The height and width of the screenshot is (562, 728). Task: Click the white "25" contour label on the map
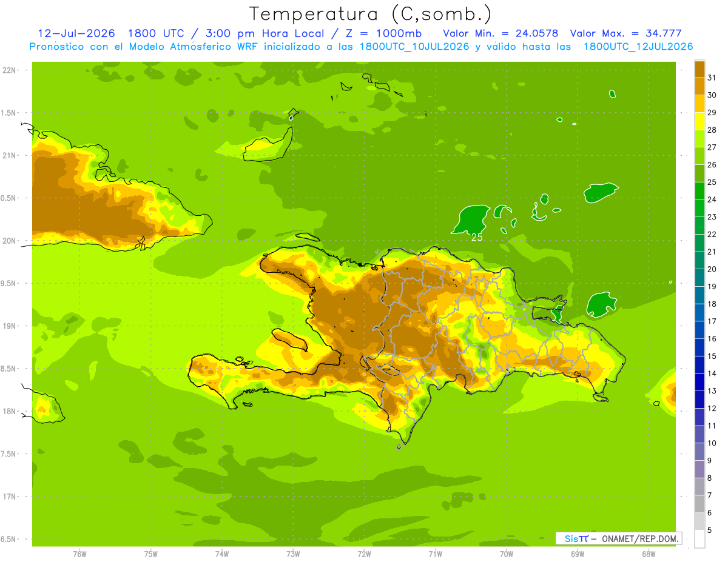477,238
